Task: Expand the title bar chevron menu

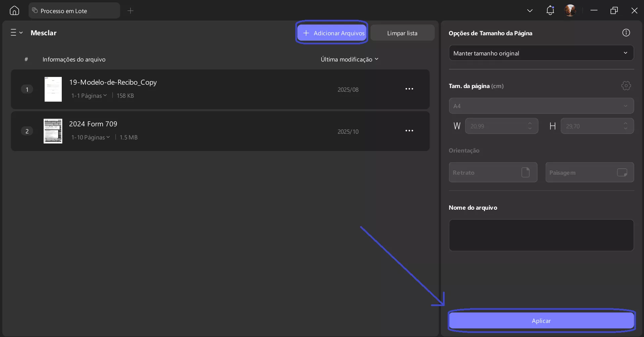Action: pos(529,10)
